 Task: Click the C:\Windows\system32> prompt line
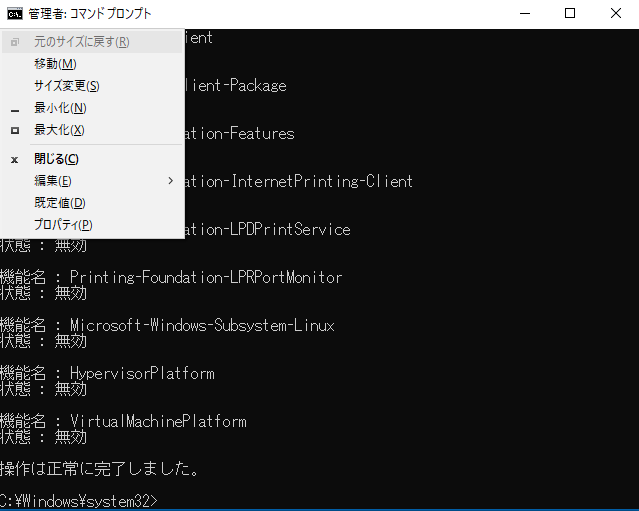point(78,501)
